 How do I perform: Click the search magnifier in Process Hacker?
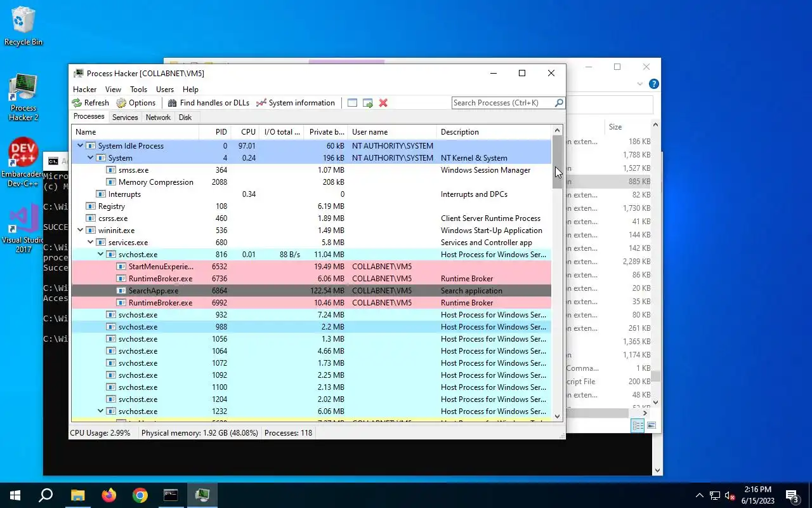(559, 103)
